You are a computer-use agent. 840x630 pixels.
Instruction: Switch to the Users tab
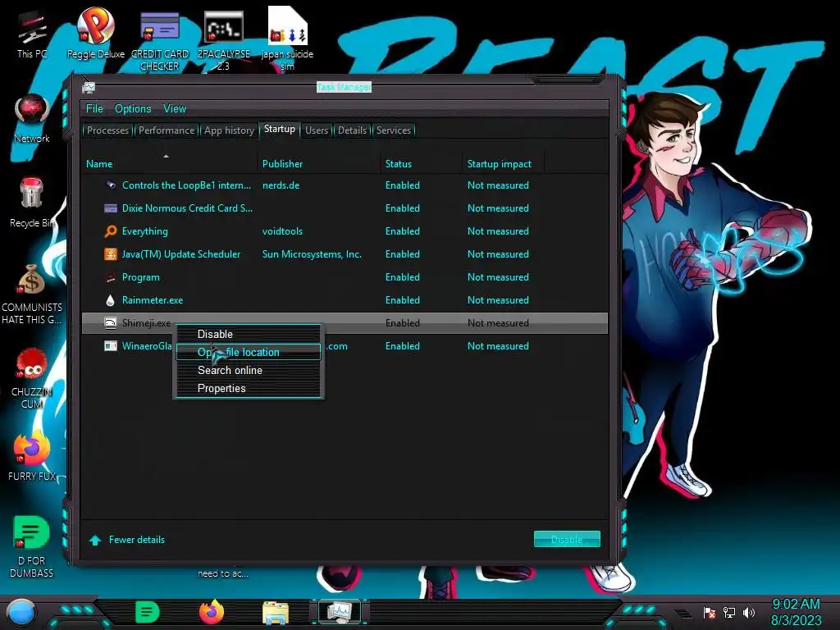click(x=317, y=130)
